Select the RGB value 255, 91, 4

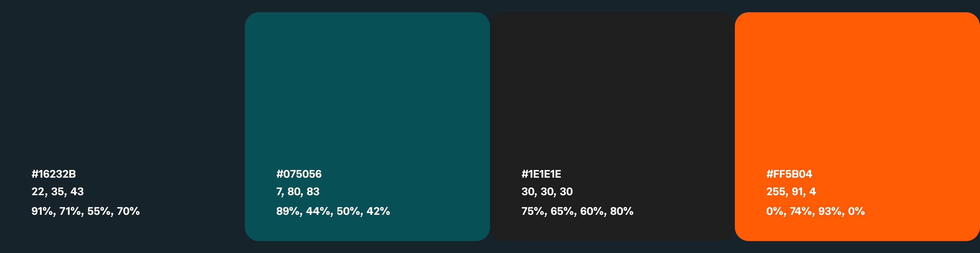[790, 192]
